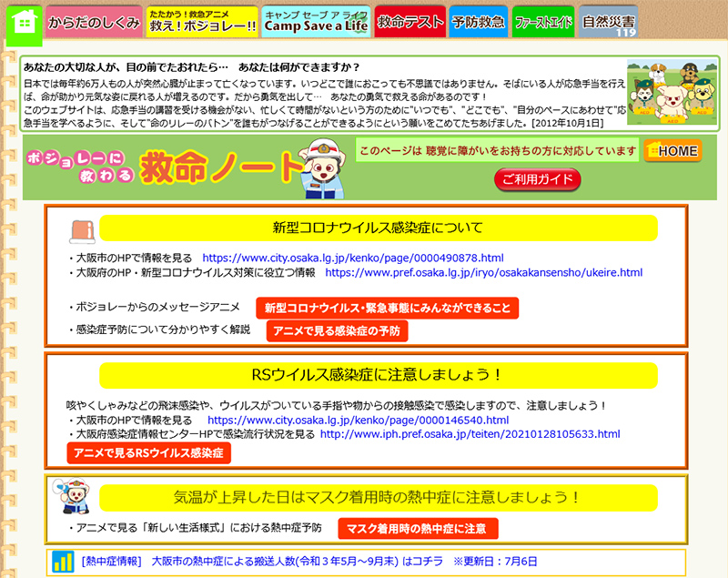The image size is (728, 578).
Task: Open 新型コロナウイルス・緊急事態にみんなができること anime
Action: pos(388,308)
